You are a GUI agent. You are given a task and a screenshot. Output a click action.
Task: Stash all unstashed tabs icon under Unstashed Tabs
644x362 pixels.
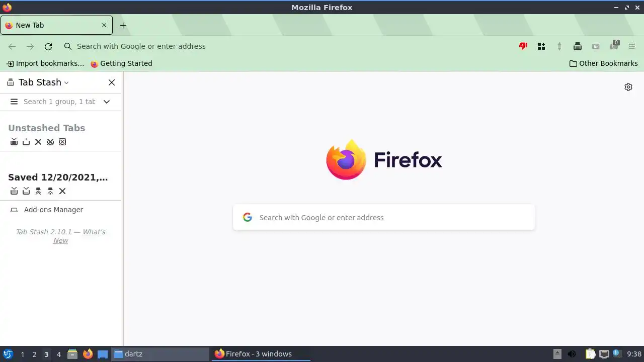(x=14, y=142)
